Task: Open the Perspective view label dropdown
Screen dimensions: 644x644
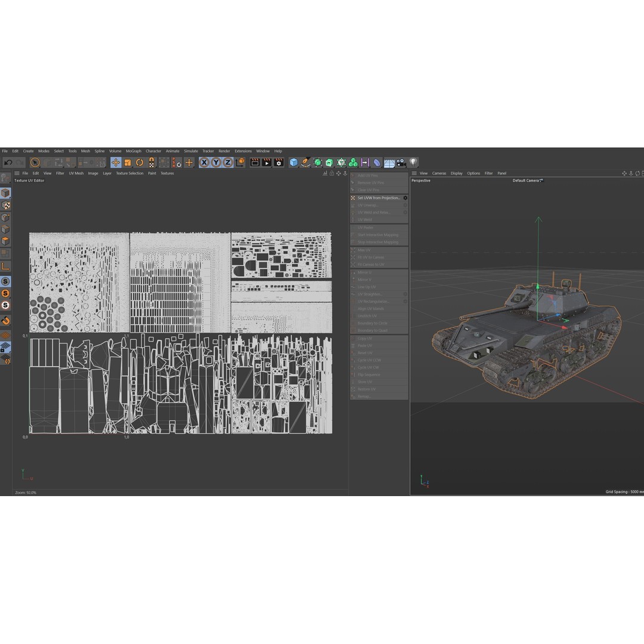Action: [420, 181]
